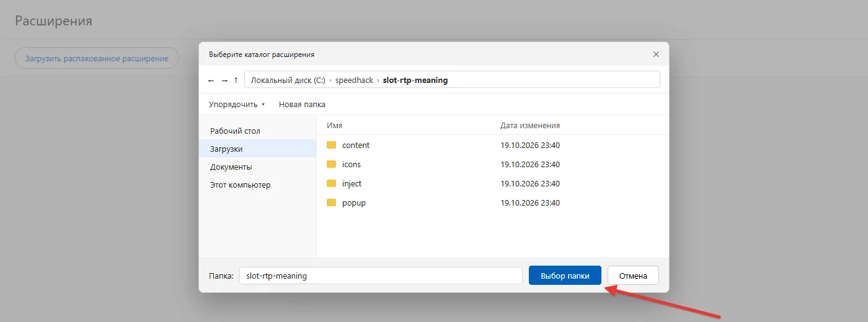The image size is (868, 322).
Task: Click the inject folder icon
Action: [332, 184]
